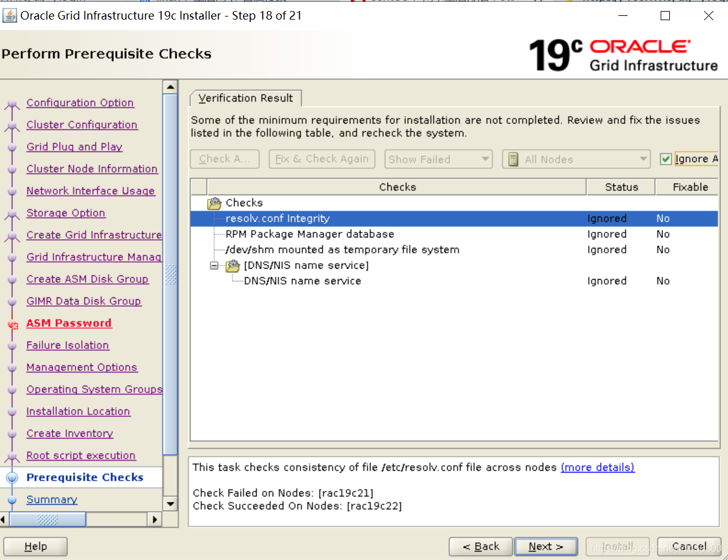Go to Create Inventory step
This screenshot has width=728, height=560.
[x=70, y=433]
